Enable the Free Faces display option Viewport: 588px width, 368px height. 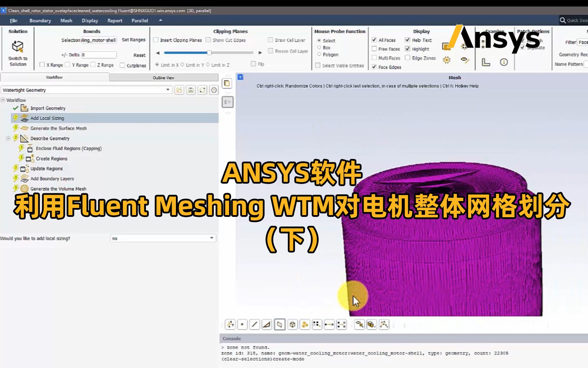(x=374, y=49)
